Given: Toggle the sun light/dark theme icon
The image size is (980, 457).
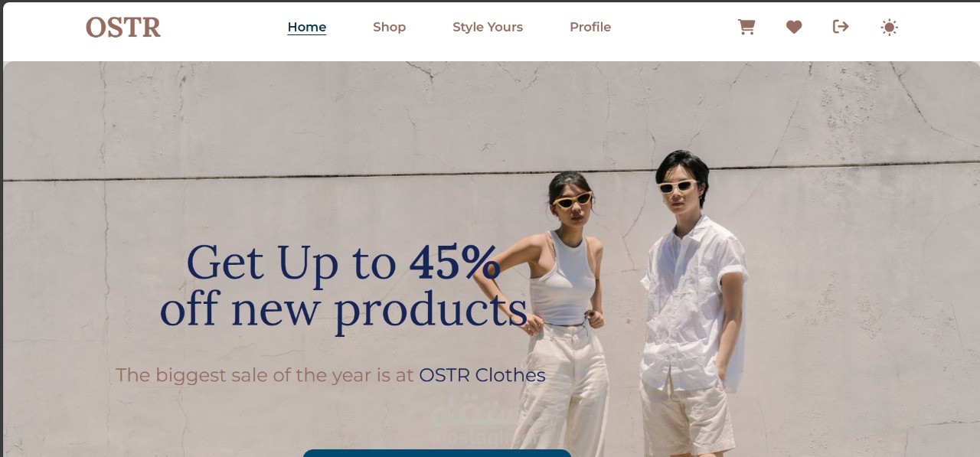Looking at the screenshot, I should click(x=889, y=28).
